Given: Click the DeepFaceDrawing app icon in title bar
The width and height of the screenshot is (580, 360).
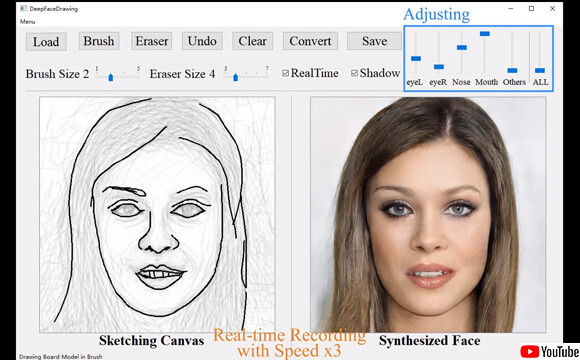Looking at the screenshot, I should pyautogui.click(x=24, y=9).
